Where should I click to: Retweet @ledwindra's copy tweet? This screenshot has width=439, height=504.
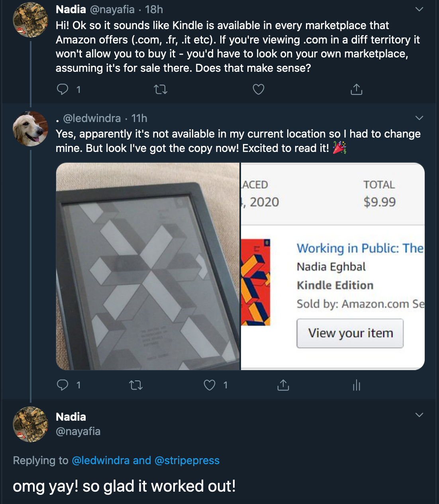coord(136,385)
